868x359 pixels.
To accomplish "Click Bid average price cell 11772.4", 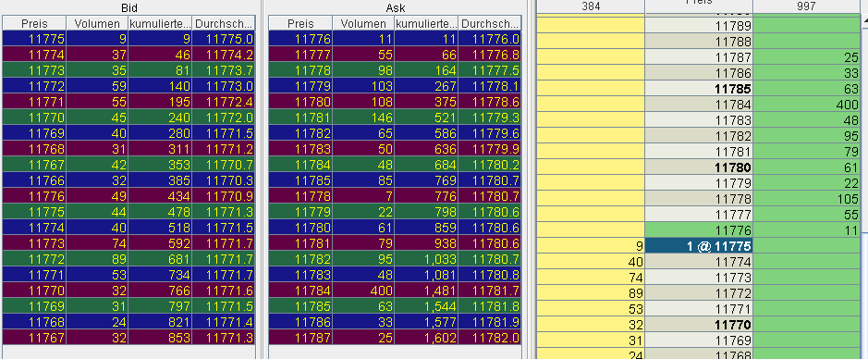I will coord(224,102).
